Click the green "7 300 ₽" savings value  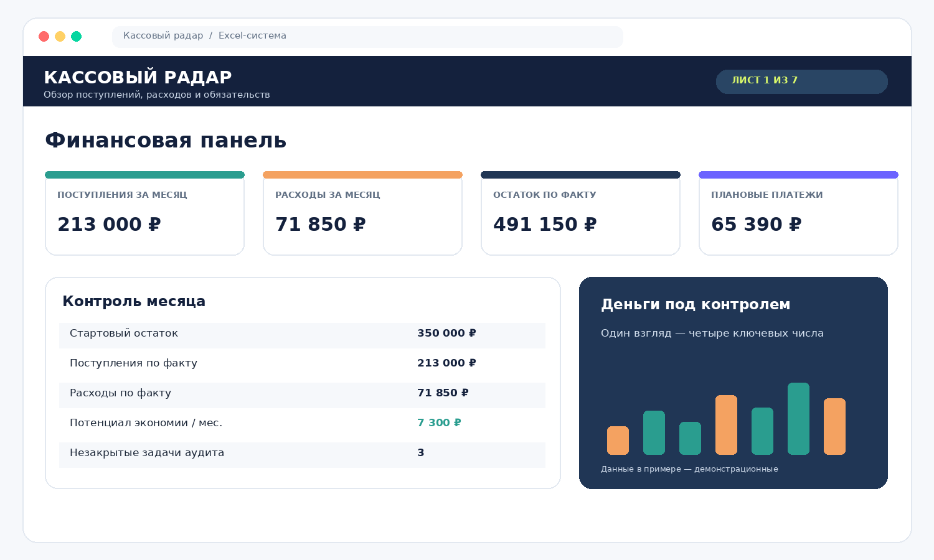(439, 423)
